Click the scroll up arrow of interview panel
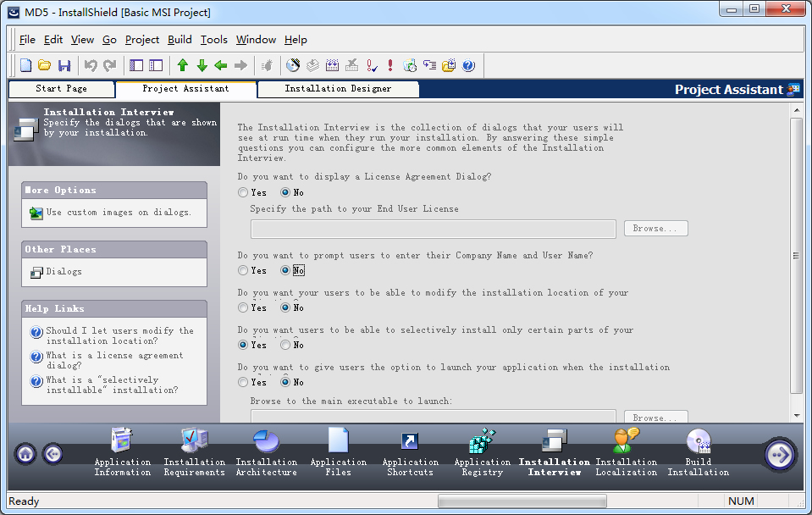 (x=796, y=110)
